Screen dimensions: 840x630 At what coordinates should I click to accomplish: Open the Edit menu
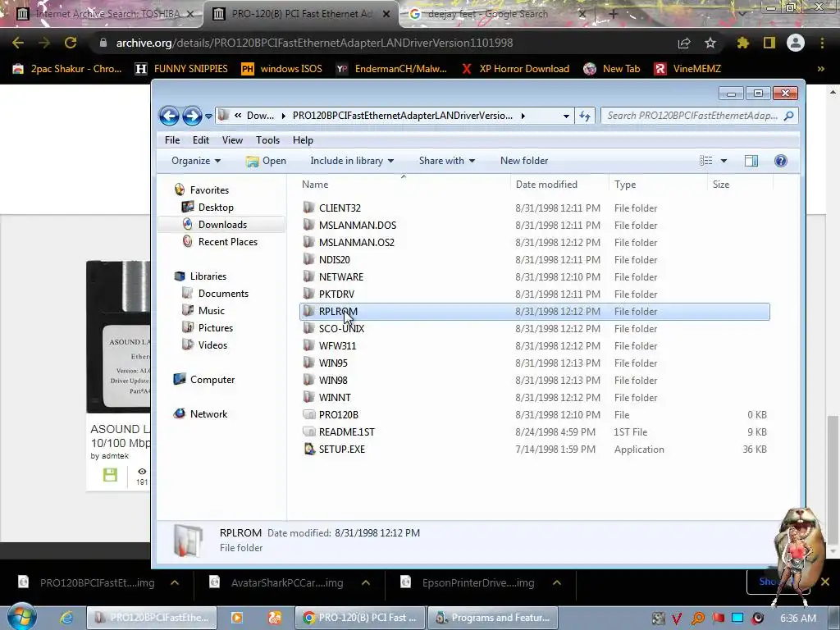[x=200, y=140]
